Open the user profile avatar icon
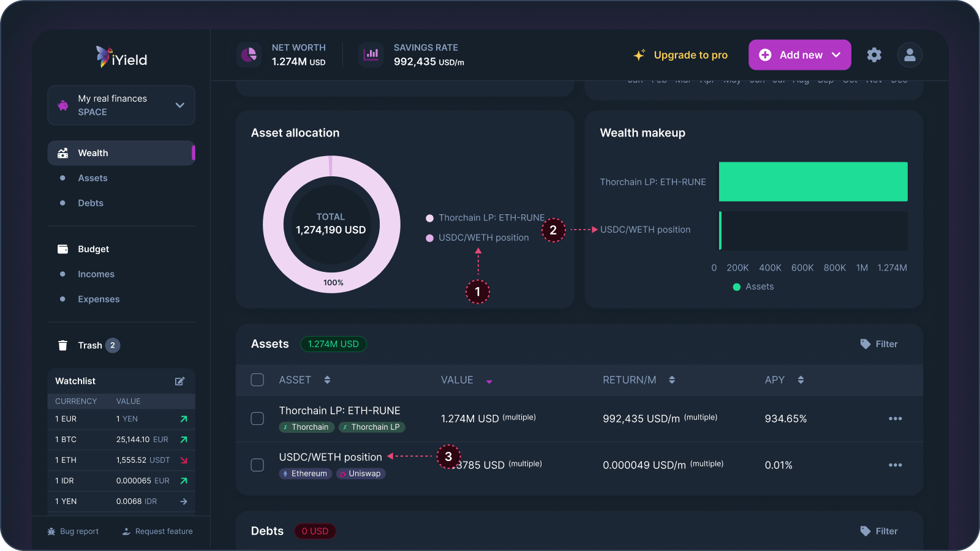Screen dimensions: 980x551 coord(910,55)
